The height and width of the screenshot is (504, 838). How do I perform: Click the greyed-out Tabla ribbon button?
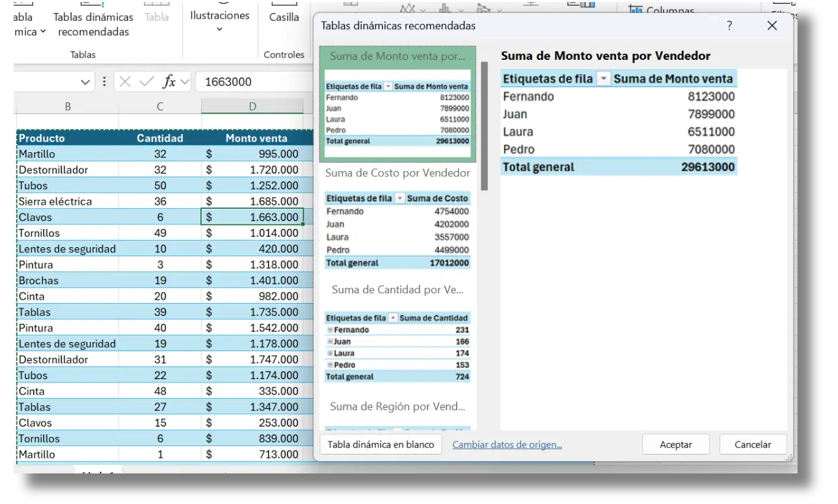click(x=157, y=18)
